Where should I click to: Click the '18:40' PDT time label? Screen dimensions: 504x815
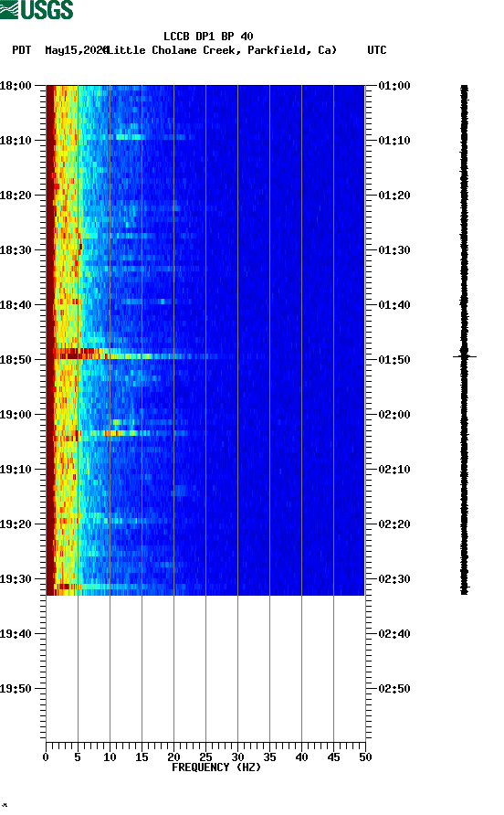[x=16, y=305]
